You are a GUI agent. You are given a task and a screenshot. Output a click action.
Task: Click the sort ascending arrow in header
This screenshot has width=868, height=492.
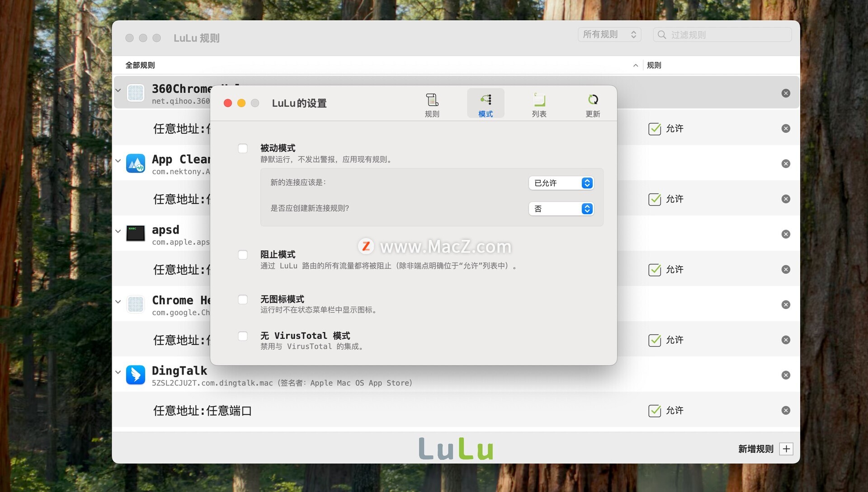[x=636, y=66]
